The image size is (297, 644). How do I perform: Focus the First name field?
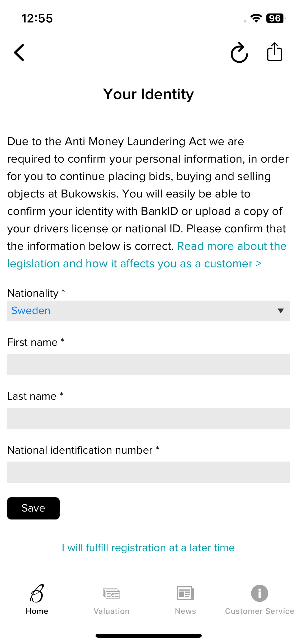click(x=148, y=364)
